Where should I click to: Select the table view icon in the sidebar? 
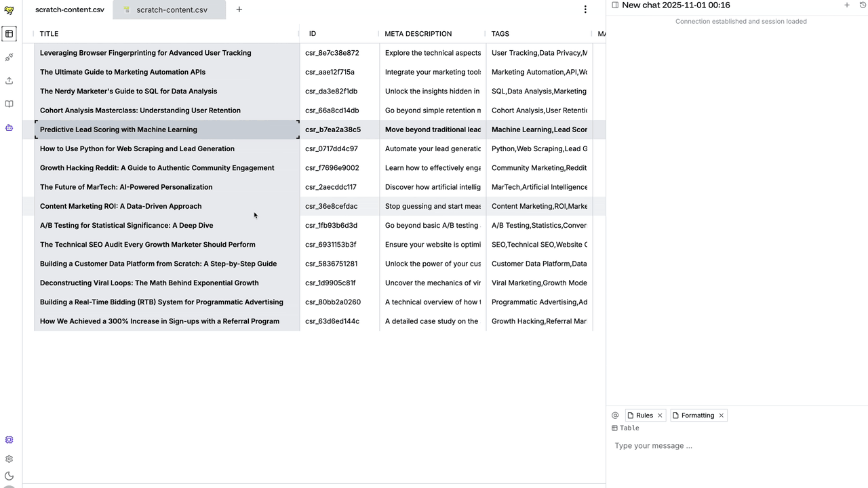tap(9, 33)
